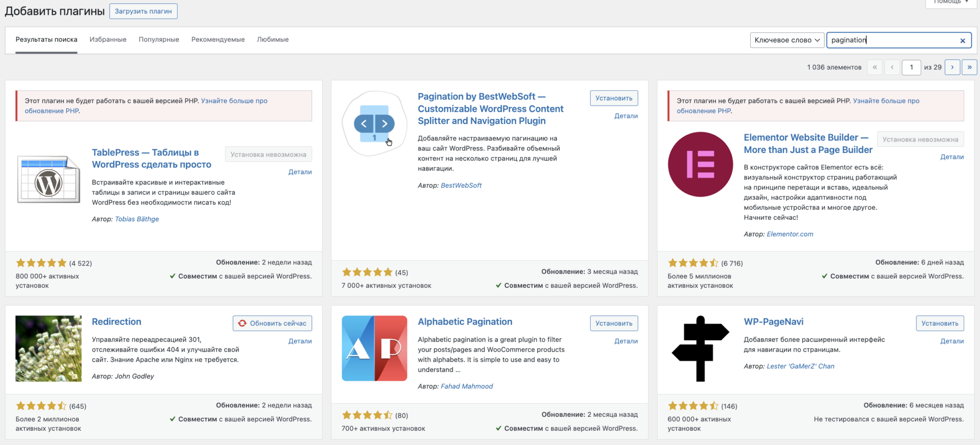Click the Elementor plugin logo
This screenshot has height=445, width=980.
click(x=700, y=164)
